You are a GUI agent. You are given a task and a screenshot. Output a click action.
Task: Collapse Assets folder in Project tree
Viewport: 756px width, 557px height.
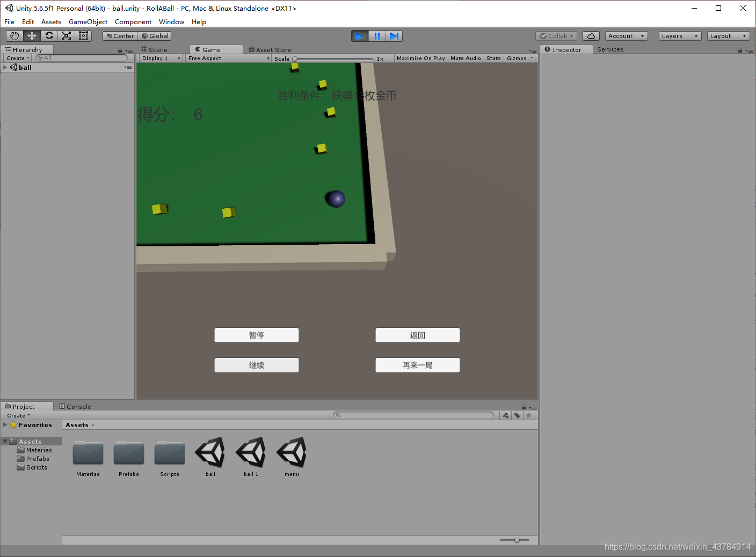5,442
